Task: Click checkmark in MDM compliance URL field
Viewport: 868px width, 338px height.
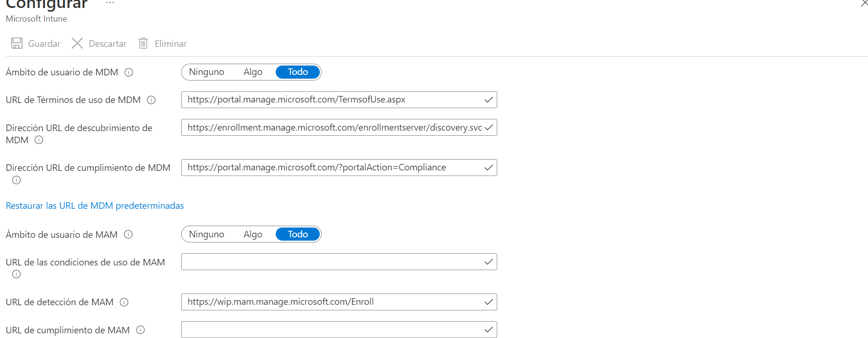Action: [488, 168]
